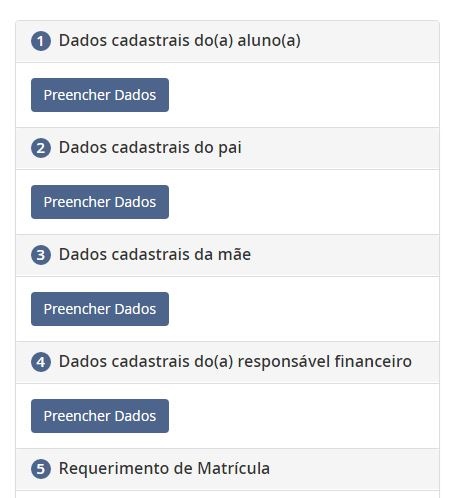Viewport: 455px width, 498px height.
Task: Click empty header bar right of aluno(a) title
Action: click(x=370, y=41)
